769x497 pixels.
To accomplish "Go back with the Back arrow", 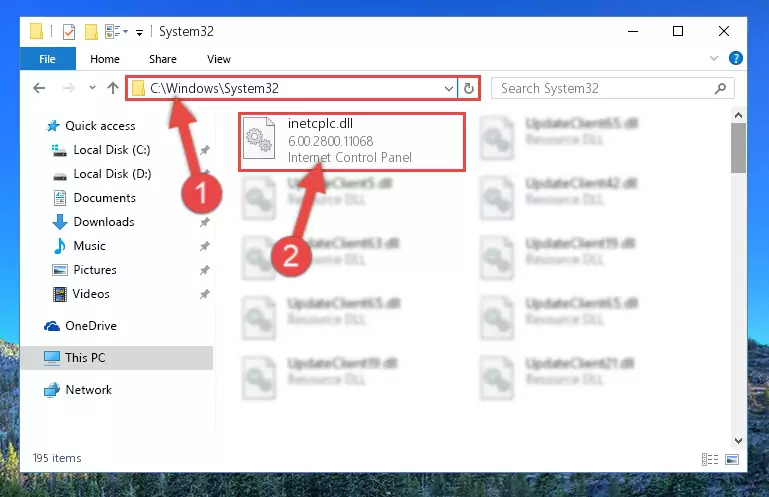I will [x=39, y=88].
